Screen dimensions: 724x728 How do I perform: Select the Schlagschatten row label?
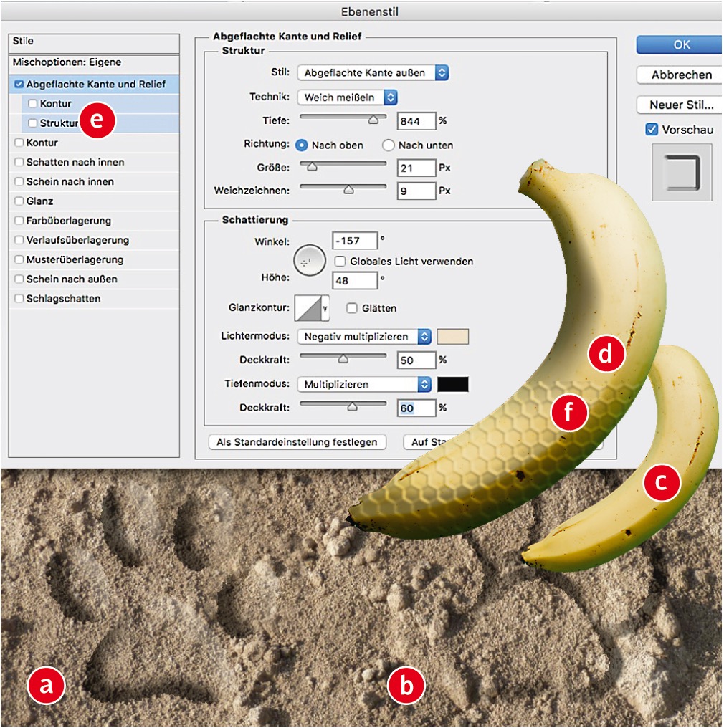(63, 299)
